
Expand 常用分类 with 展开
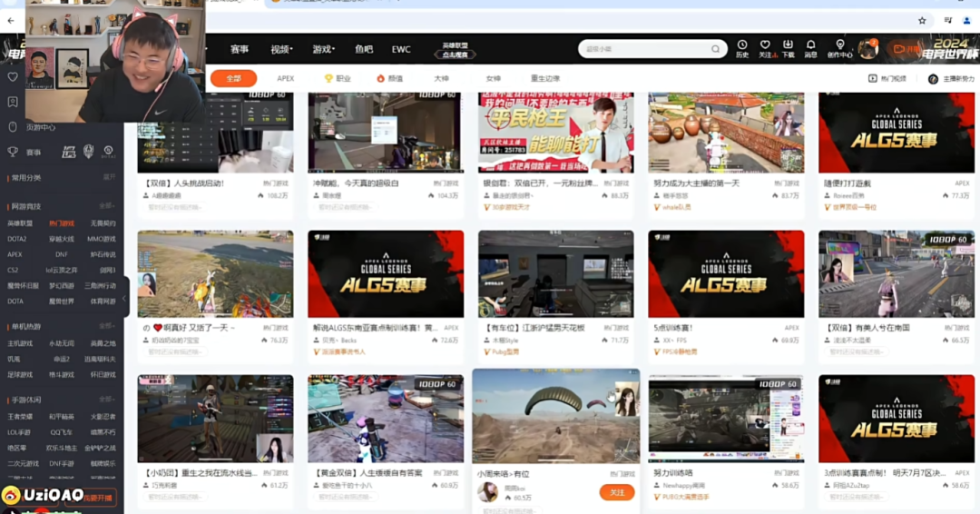point(110,178)
